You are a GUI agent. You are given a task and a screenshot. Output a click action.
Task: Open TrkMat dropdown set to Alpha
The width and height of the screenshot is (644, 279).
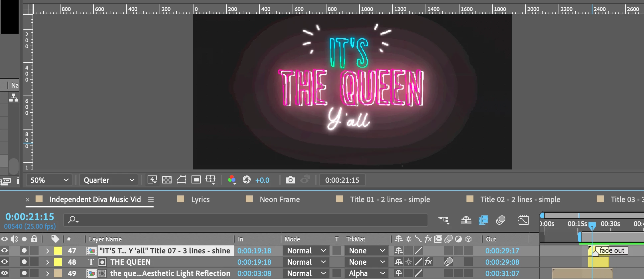(367, 273)
